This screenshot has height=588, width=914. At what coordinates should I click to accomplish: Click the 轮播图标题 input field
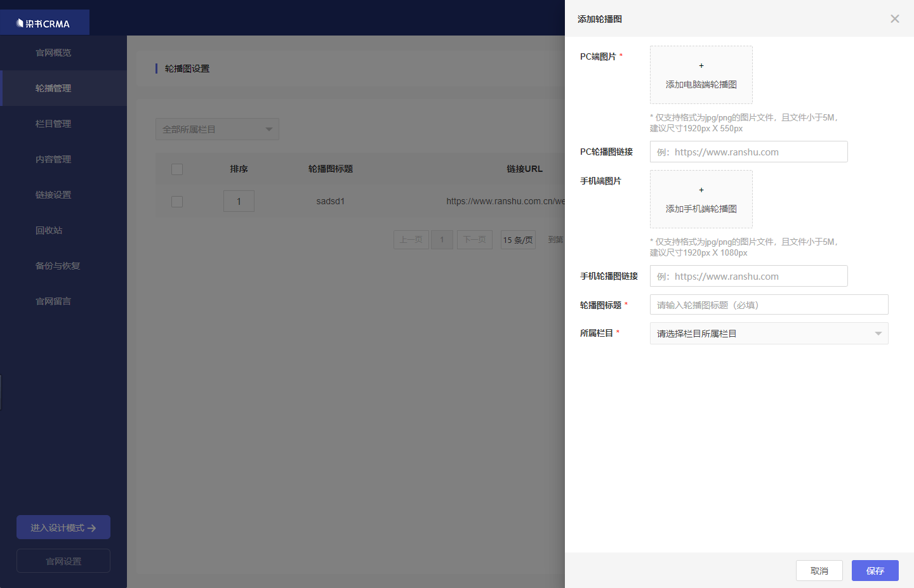769,304
